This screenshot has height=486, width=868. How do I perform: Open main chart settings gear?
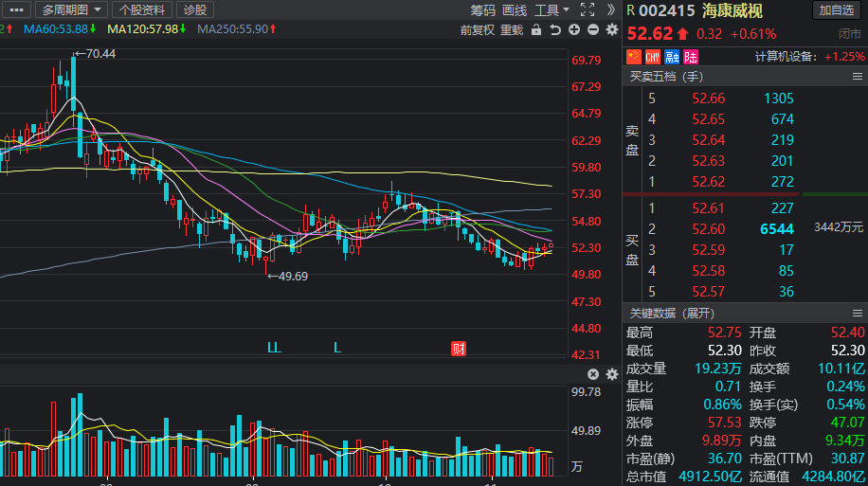point(612,30)
